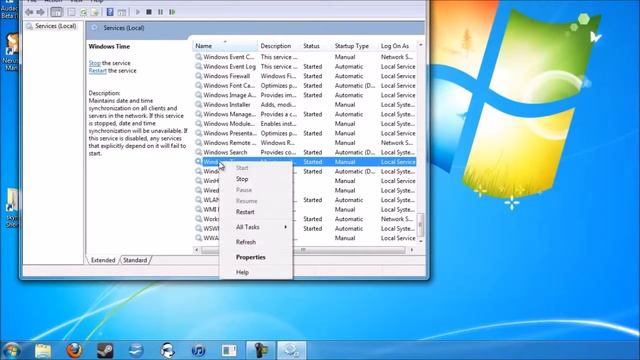Select Services (Local) in the left tree
640x360 pixels.
[51, 26]
